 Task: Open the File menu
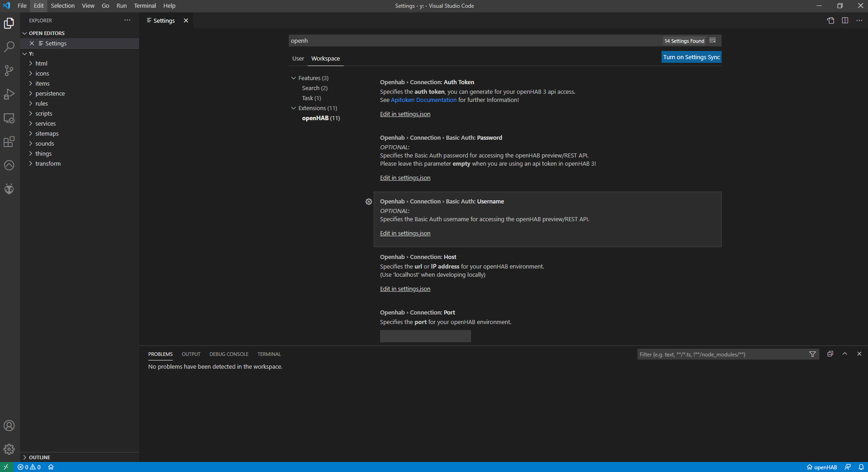22,6
